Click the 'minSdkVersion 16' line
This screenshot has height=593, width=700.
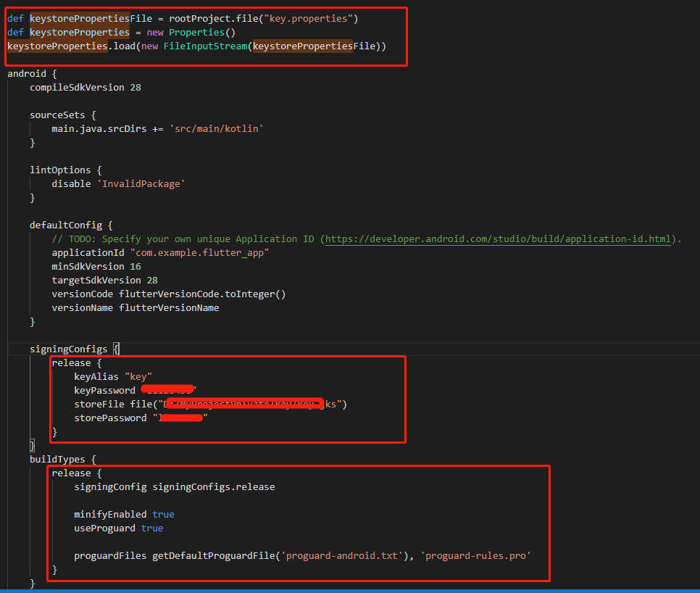(96, 267)
